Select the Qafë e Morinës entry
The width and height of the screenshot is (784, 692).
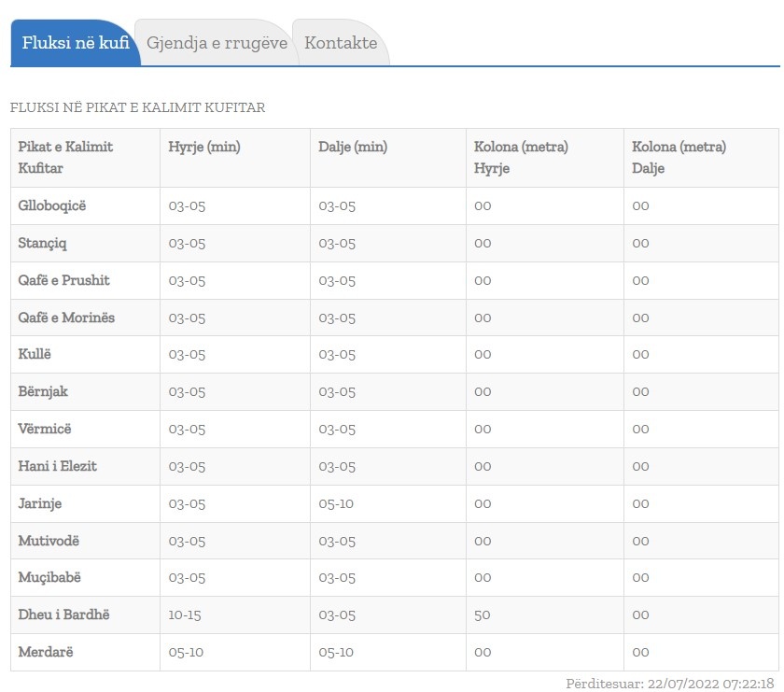click(66, 318)
